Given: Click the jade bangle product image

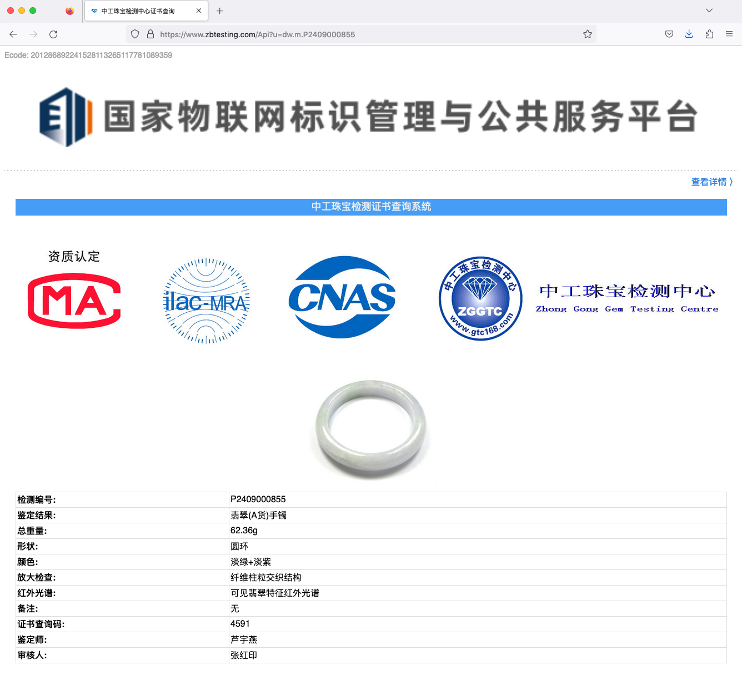Looking at the screenshot, I should 371,429.
